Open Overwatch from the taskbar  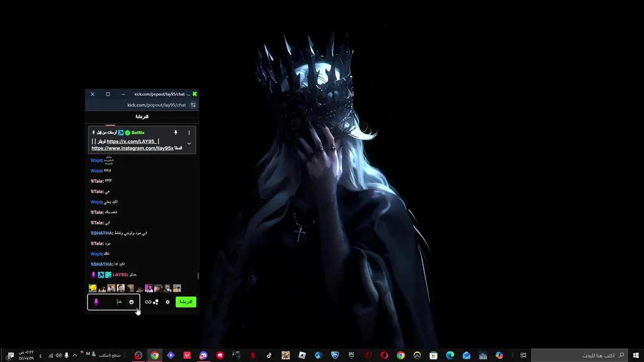pos(417,355)
